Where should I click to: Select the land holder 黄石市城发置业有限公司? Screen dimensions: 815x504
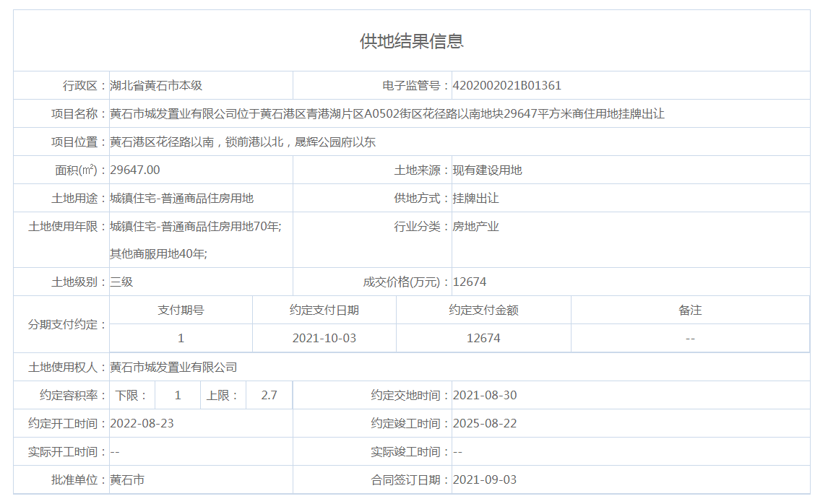coord(173,368)
